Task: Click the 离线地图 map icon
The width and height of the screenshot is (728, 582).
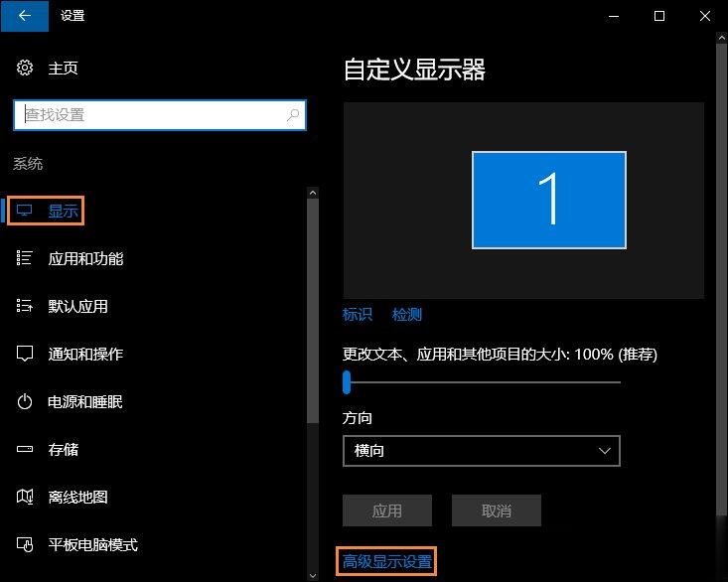Action: tap(25, 497)
